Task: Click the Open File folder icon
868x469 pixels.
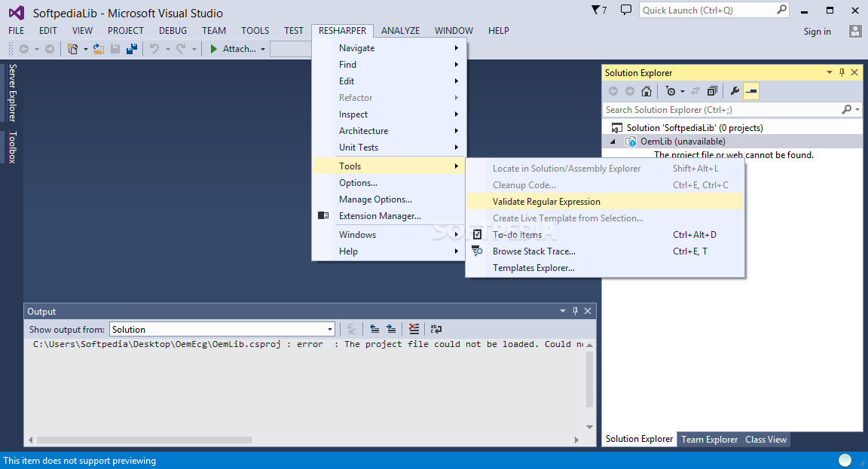Action: (99, 49)
